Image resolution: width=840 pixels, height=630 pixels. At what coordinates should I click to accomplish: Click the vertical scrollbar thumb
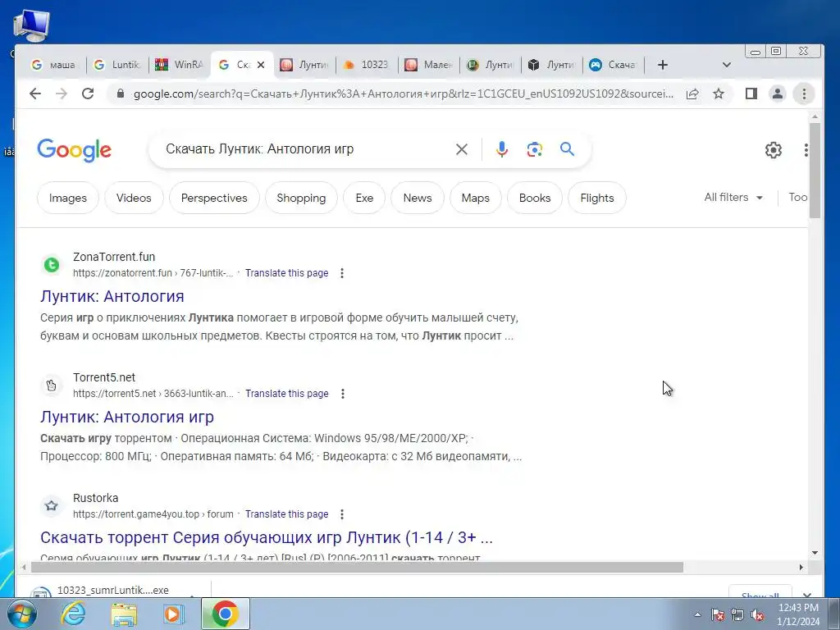pyautogui.click(x=815, y=171)
